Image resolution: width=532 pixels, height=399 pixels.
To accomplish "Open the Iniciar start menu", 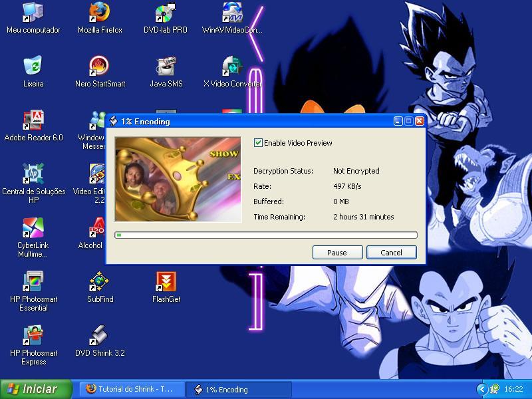I will pyautogui.click(x=36, y=389).
